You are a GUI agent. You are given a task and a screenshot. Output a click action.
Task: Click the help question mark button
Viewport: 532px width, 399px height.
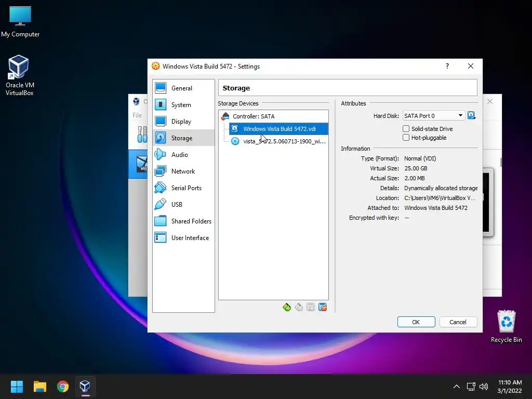(447, 66)
